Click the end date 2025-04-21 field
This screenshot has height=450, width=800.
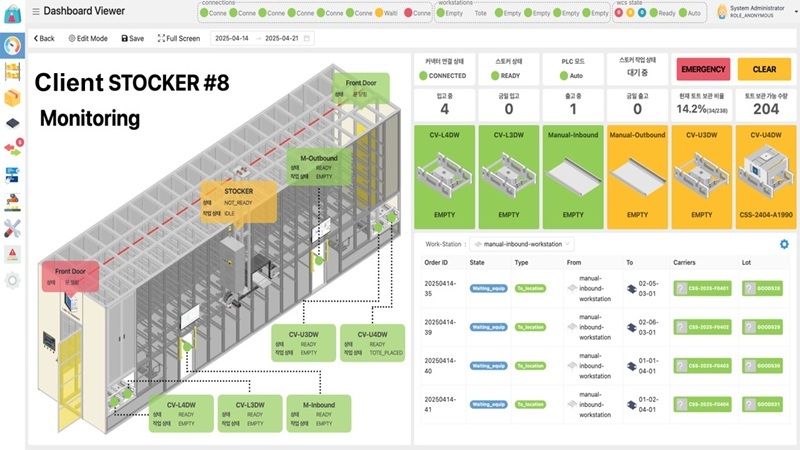282,38
